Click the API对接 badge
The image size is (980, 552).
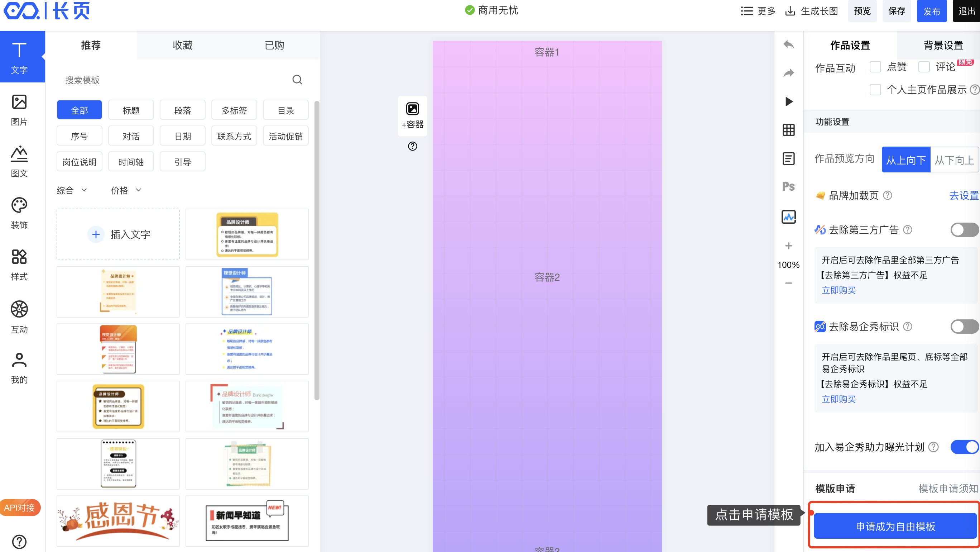pos(20,508)
